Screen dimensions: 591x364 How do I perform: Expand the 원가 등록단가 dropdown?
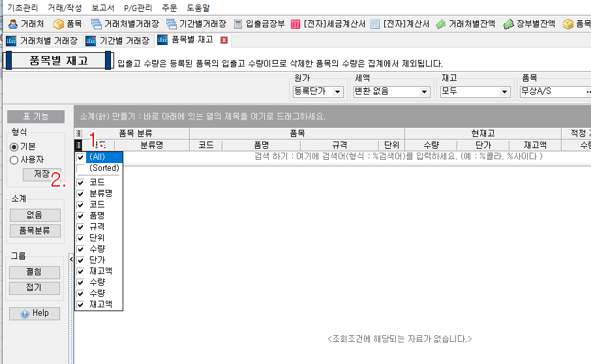pyautogui.click(x=338, y=92)
